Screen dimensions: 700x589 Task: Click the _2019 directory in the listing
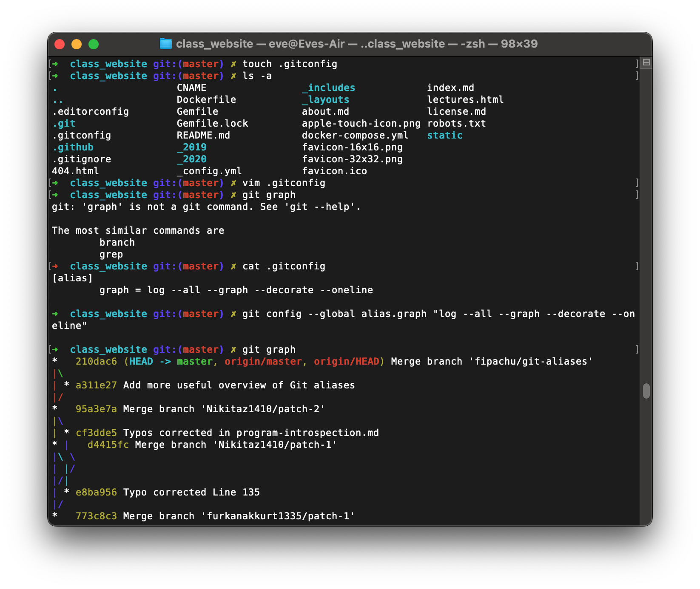pos(191,147)
